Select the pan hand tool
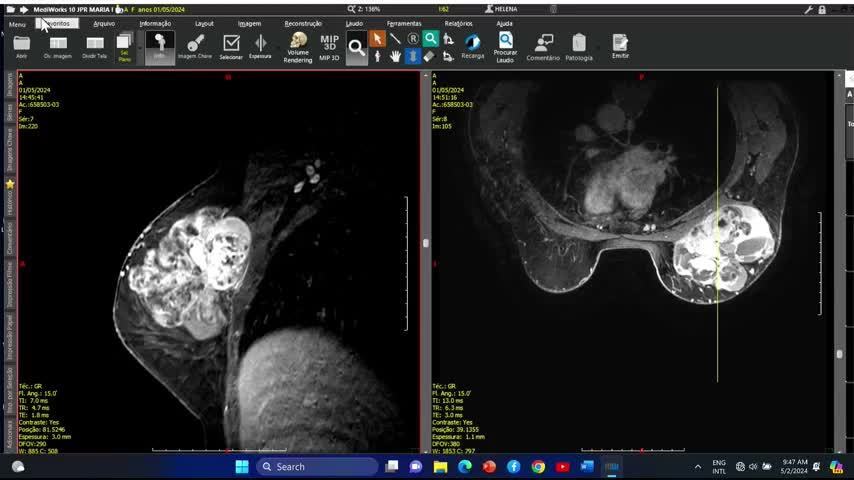This screenshot has height=480, width=854. (x=395, y=57)
